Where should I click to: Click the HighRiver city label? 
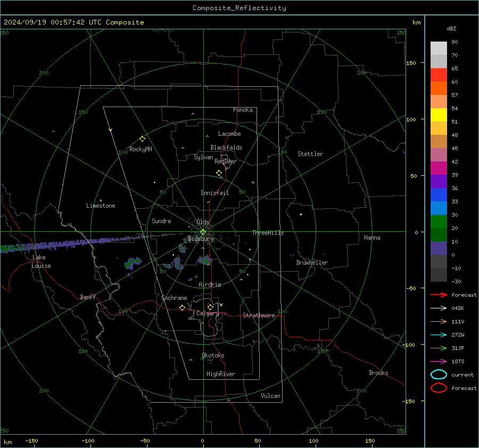point(221,374)
